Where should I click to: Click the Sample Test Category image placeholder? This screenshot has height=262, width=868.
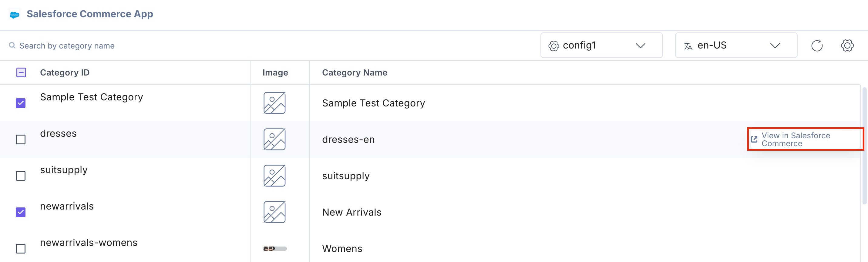[x=274, y=103]
